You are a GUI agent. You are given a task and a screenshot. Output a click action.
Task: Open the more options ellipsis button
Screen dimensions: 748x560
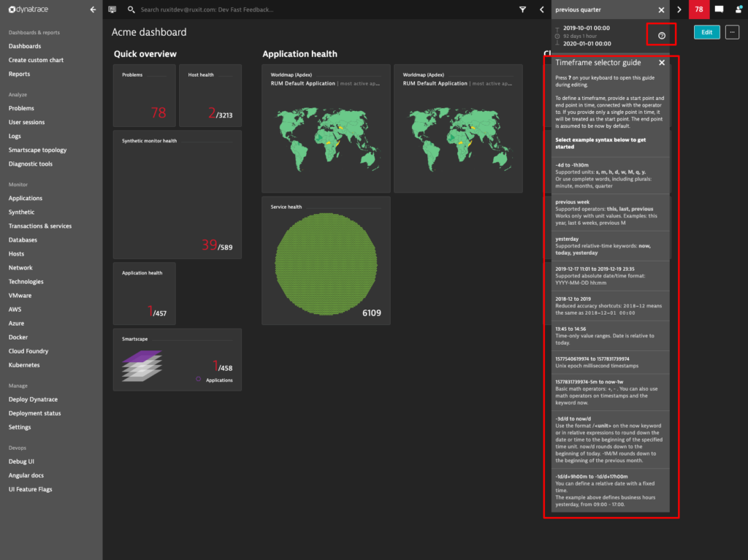click(x=732, y=32)
